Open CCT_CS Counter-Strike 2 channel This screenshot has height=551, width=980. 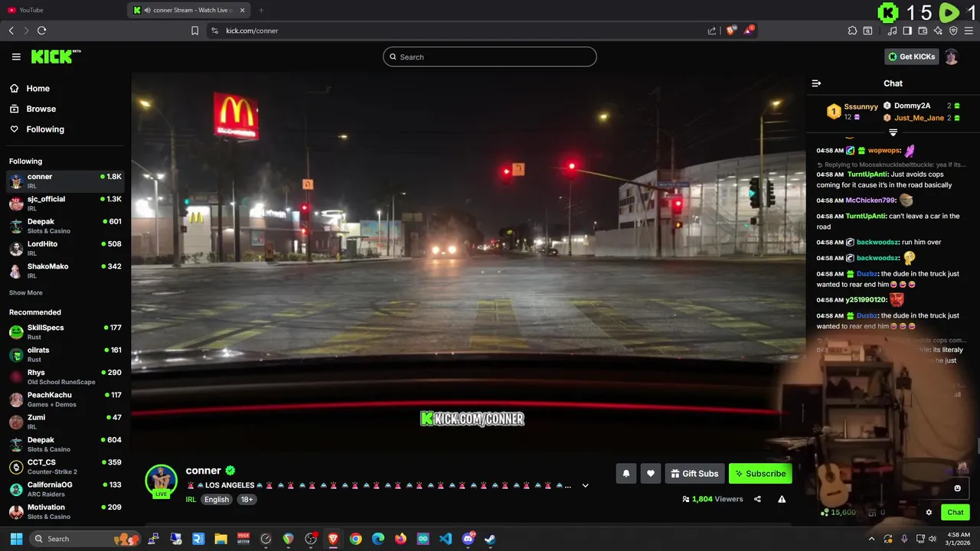(x=65, y=467)
